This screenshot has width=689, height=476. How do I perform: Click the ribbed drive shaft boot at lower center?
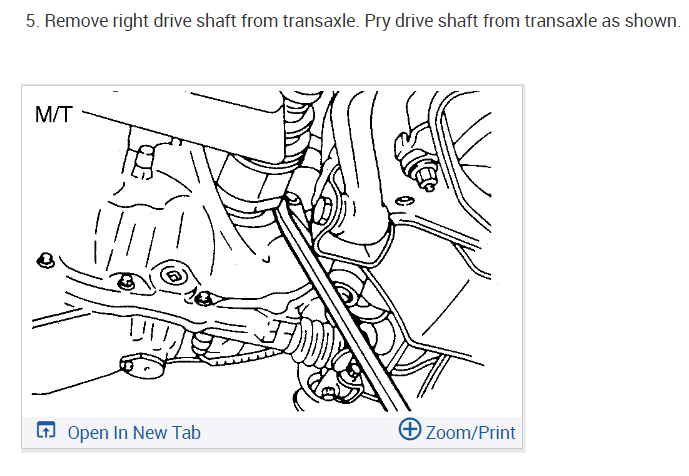pos(311,336)
